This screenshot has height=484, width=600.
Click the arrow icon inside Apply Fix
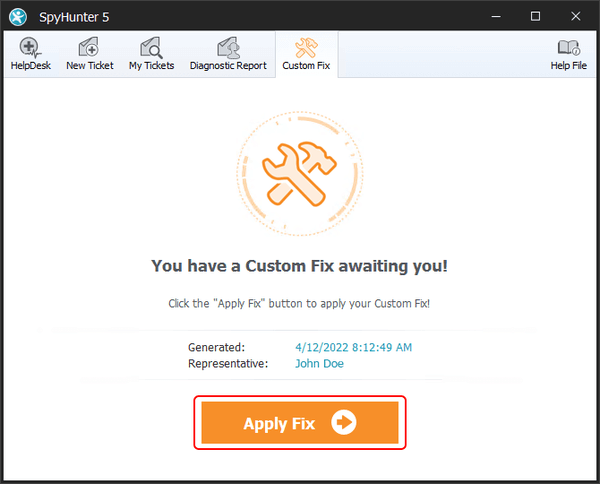pyautogui.click(x=343, y=423)
